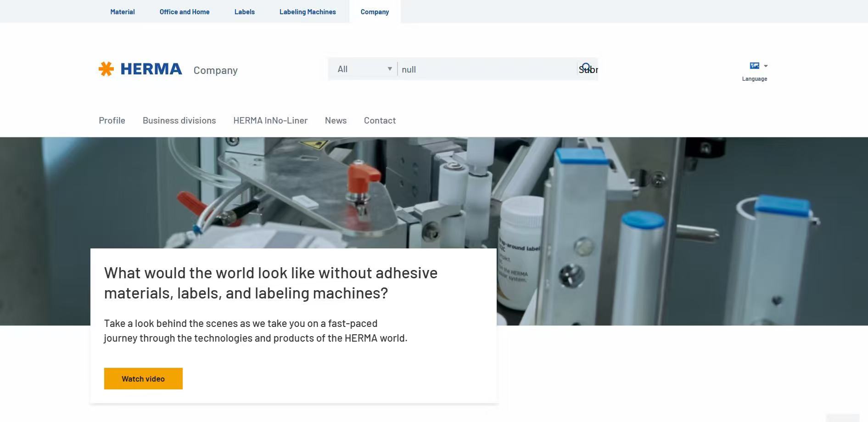
Task: Open the News section
Action: [x=336, y=120]
